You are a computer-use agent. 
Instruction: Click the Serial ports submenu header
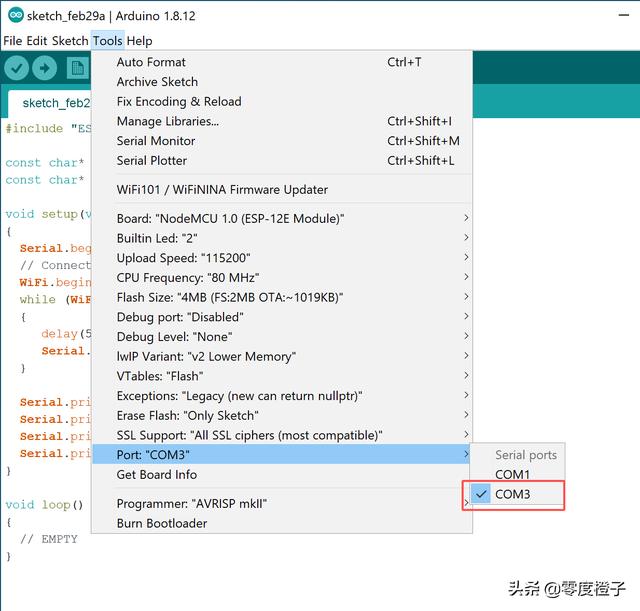click(526, 455)
